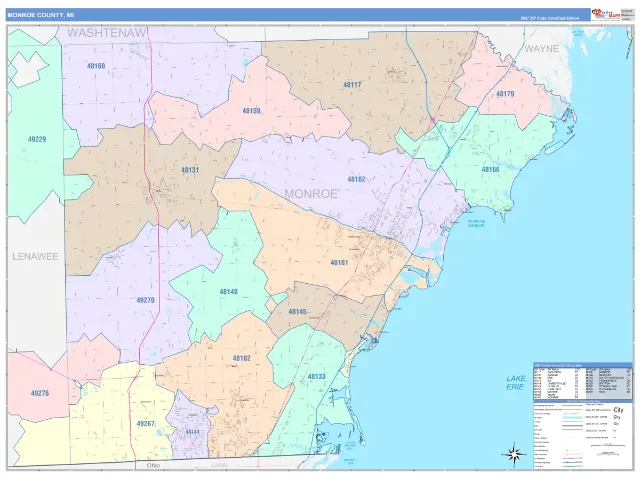The width and height of the screenshot is (640, 480).
Task: Click the ZIP code label 48160
Action: pyautogui.click(x=96, y=66)
